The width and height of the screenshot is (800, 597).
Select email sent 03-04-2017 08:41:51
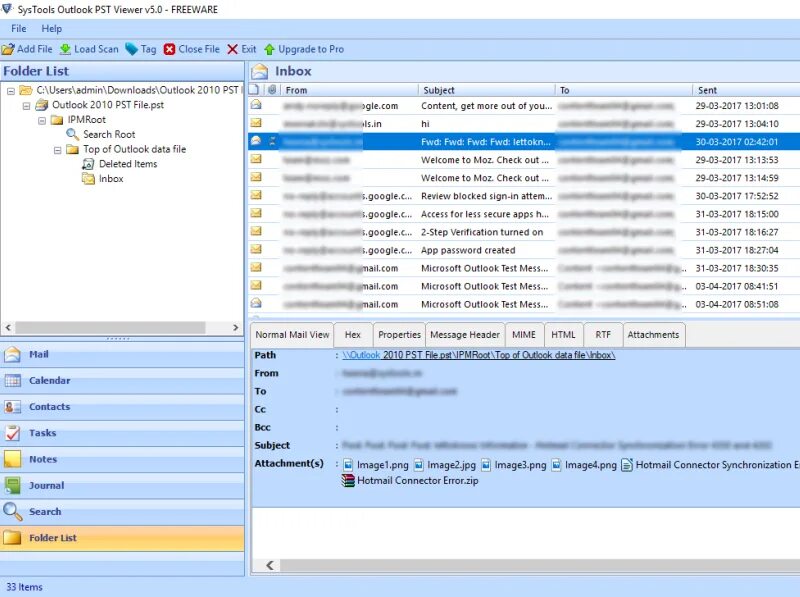pyautogui.click(x=524, y=286)
